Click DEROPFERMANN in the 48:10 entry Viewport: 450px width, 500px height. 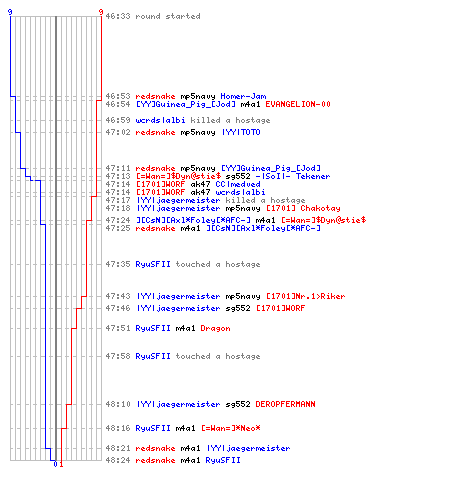pyautogui.click(x=285, y=404)
